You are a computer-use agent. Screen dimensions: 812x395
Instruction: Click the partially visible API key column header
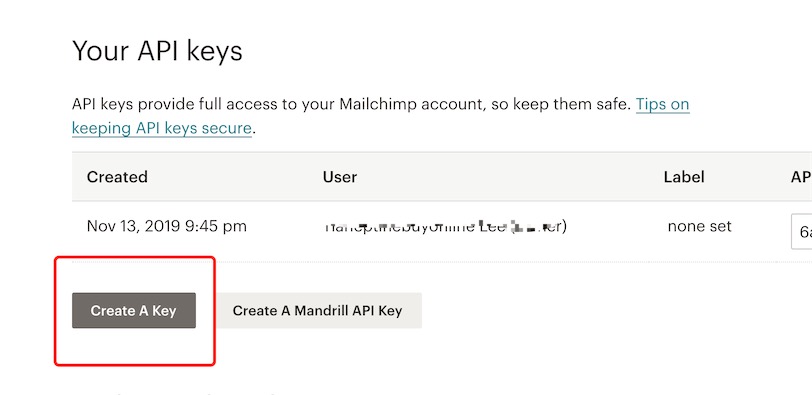click(x=801, y=177)
